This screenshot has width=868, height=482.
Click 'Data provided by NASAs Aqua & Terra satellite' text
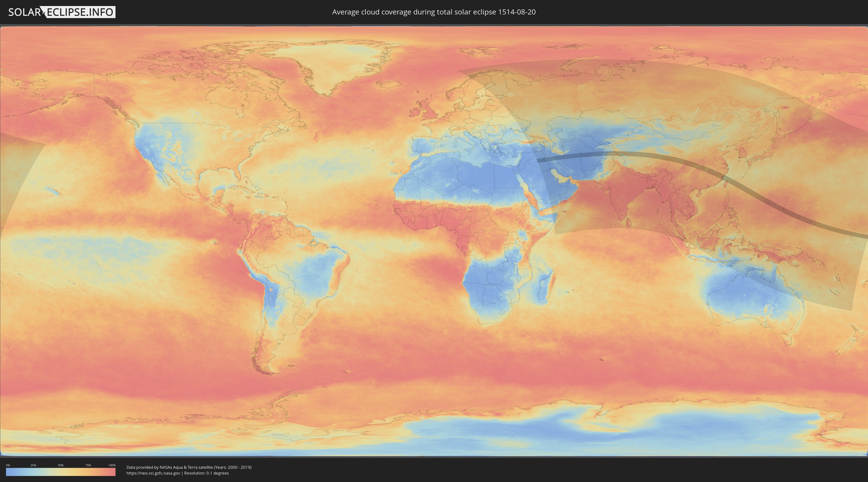170,467
